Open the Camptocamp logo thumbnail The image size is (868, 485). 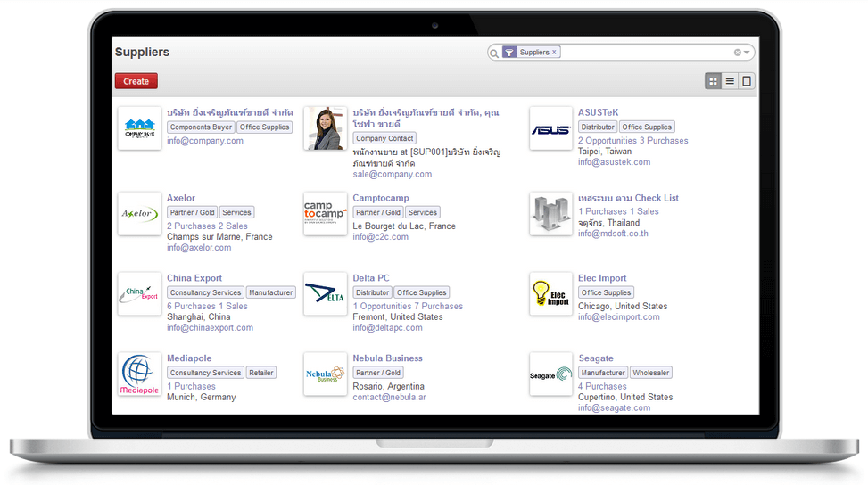(x=326, y=214)
